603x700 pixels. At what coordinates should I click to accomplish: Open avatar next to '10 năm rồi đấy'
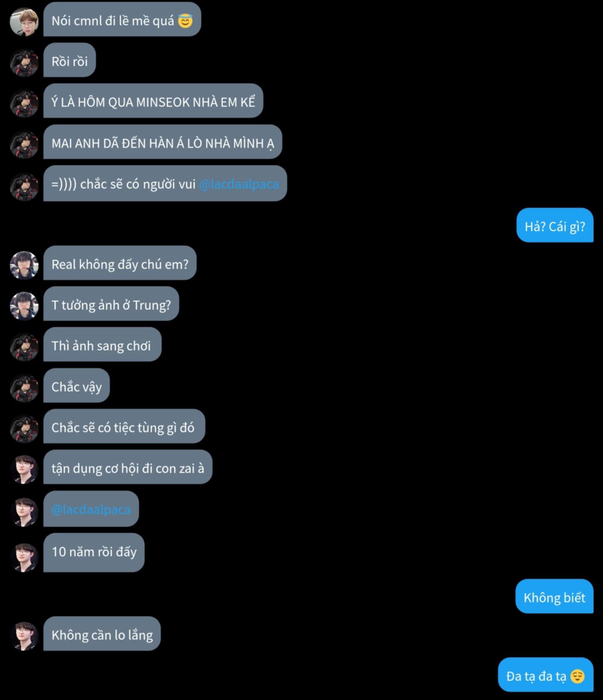pos(24,557)
